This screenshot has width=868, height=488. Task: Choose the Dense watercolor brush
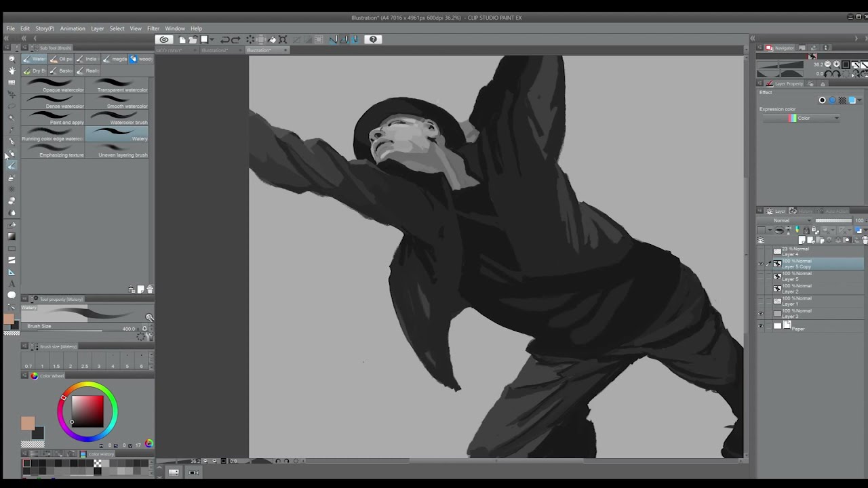point(54,102)
